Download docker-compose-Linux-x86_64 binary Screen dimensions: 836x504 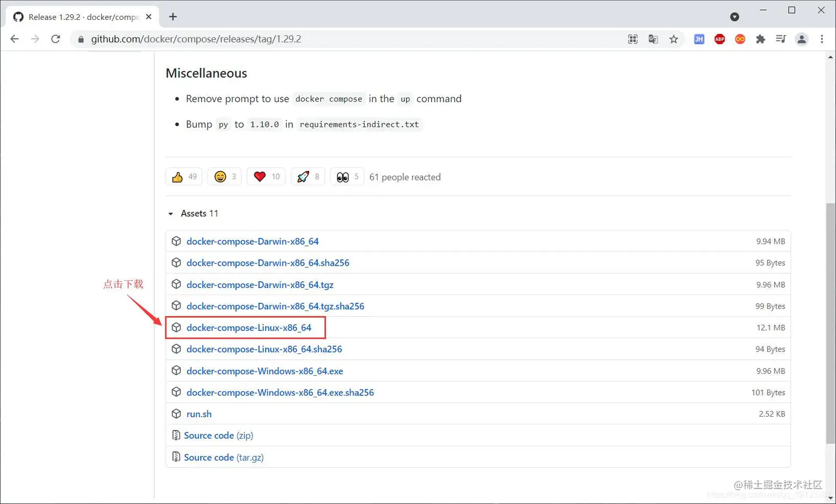click(249, 328)
